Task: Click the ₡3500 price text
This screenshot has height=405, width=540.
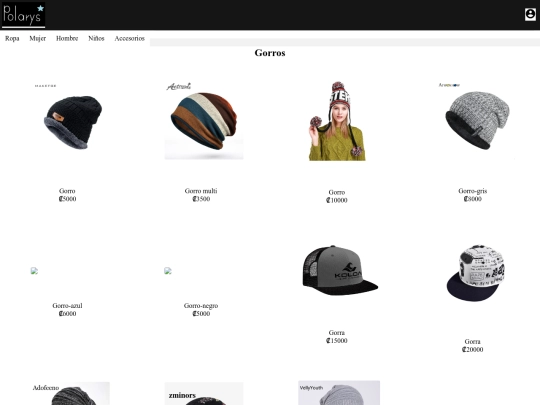Action: pos(201,199)
